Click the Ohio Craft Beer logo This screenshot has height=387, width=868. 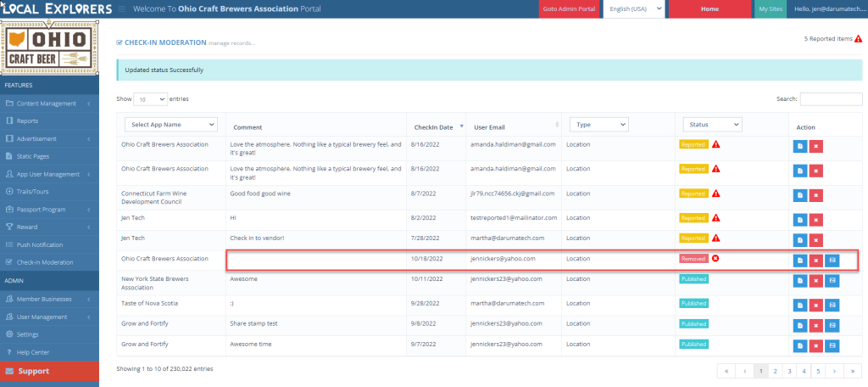click(50, 48)
